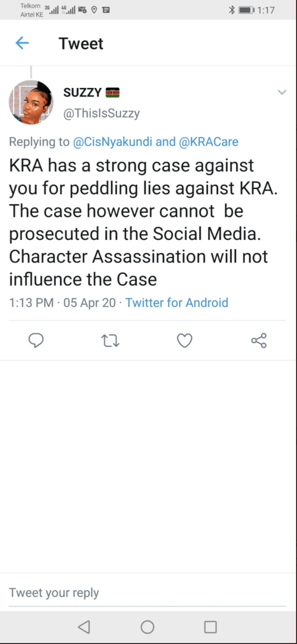Image resolution: width=297 pixels, height=644 pixels.
Task: Open the @KRACare mention link
Action: [x=208, y=142]
